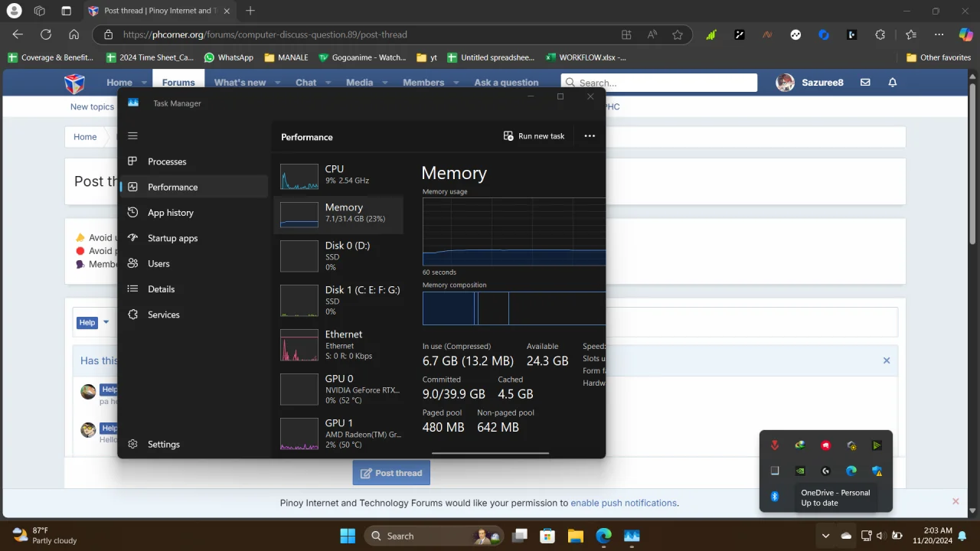Viewport: 980px width, 551px height.
Task: Click Run new task button
Action: coord(534,136)
